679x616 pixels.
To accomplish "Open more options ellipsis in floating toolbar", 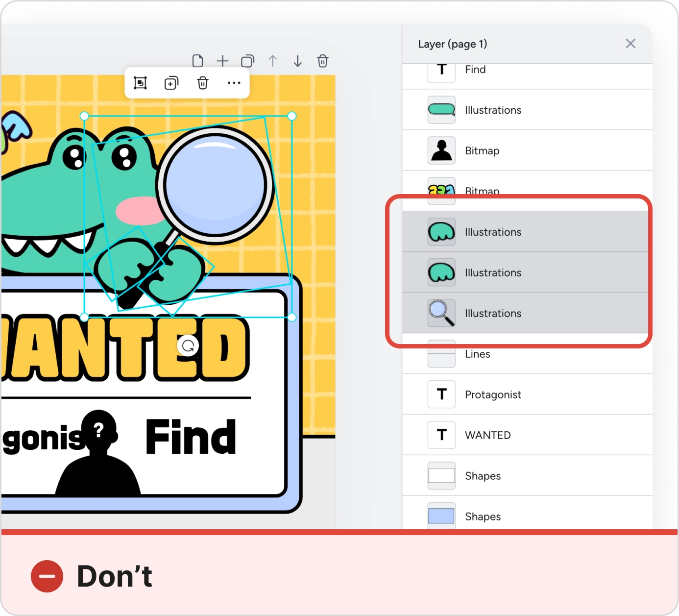I will pyautogui.click(x=234, y=83).
